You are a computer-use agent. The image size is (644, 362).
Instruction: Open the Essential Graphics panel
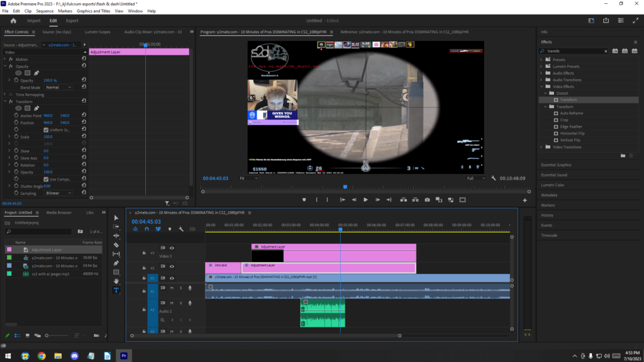(x=556, y=165)
